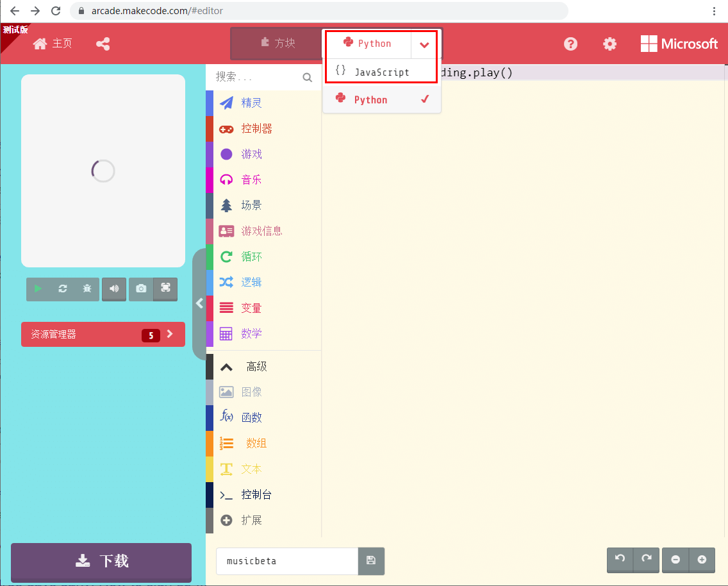Open the settings gear menu
Screen dimensions: 728x586
(609, 44)
